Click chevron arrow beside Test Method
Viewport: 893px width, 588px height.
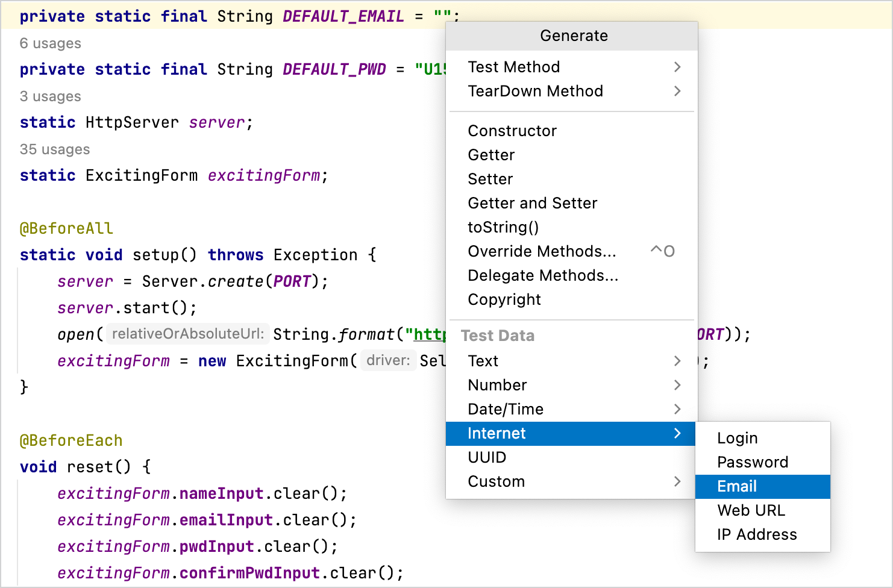pos(677,67)
